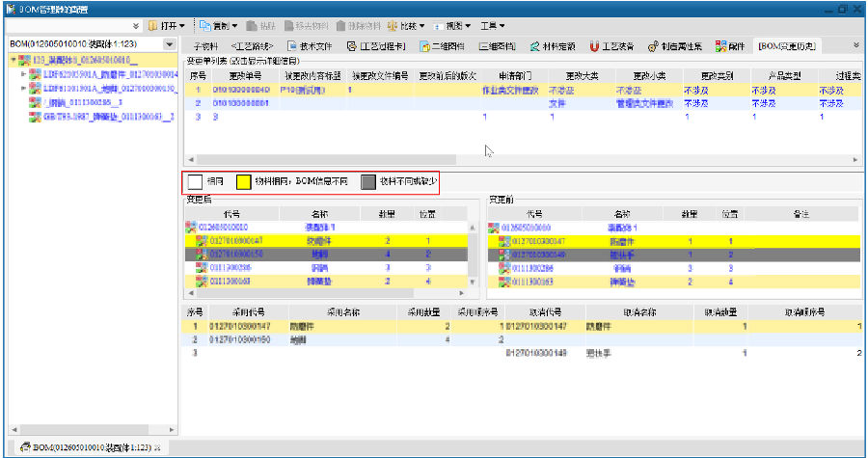Click the 产品类型 column header
The height and width of the screenshot is (458, 868).
[x=784, y=76]
